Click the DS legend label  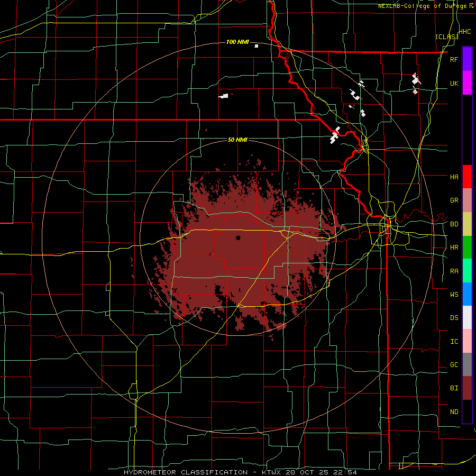coord(454,318)
